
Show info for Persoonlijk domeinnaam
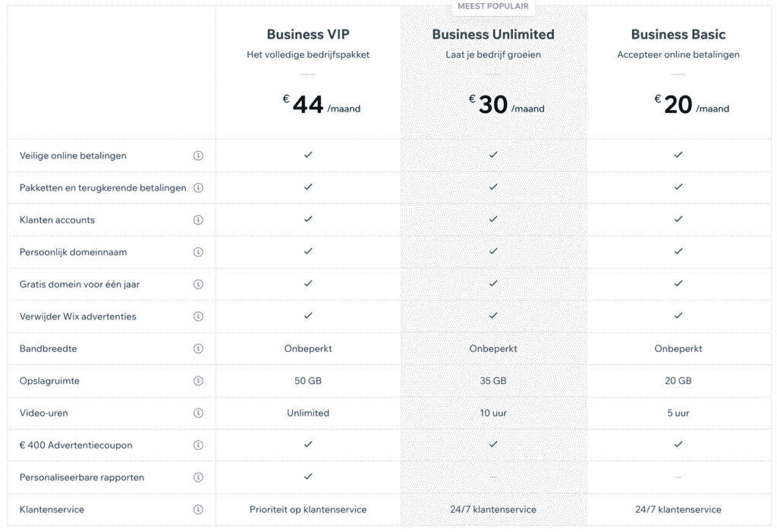click(x=198, y=252)
